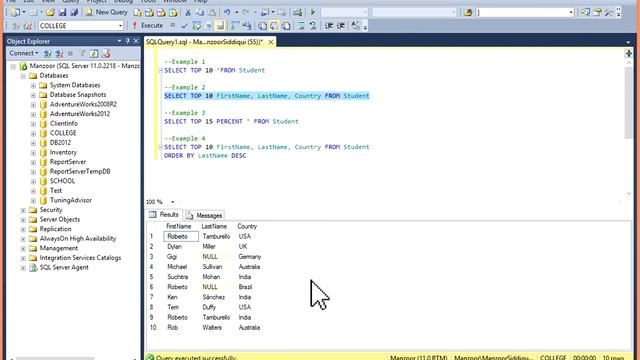Click Refresh icon in Object Explorer
The image size is (640, 360).
pyautogui.click(x=94, y=53)
